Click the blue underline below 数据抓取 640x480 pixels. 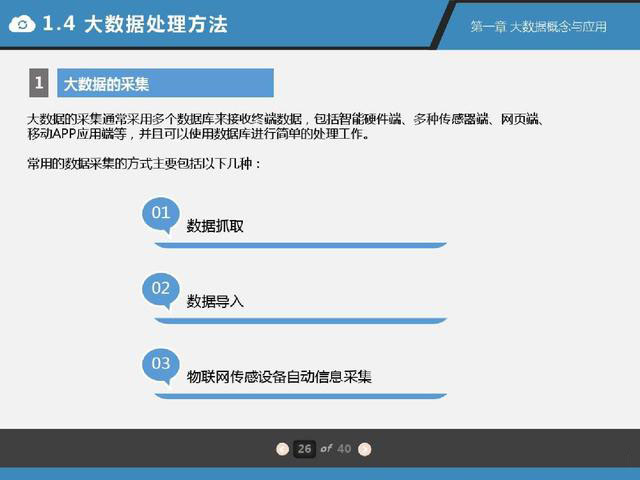point(300,245)
